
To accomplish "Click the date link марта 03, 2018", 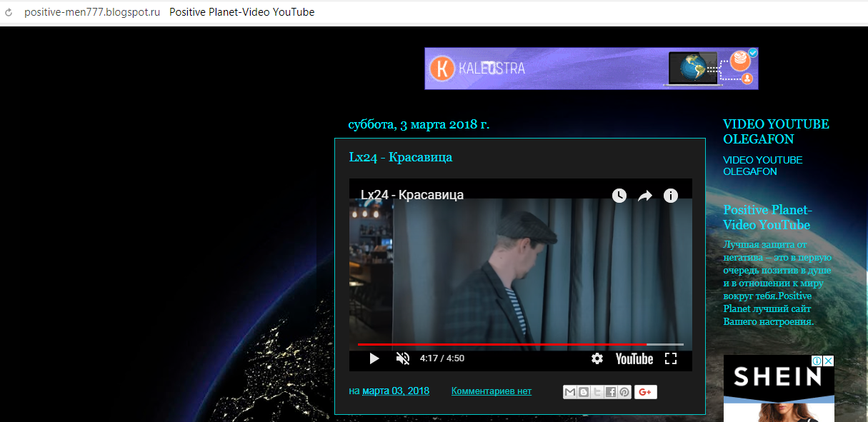I will (x=396, y=391).
